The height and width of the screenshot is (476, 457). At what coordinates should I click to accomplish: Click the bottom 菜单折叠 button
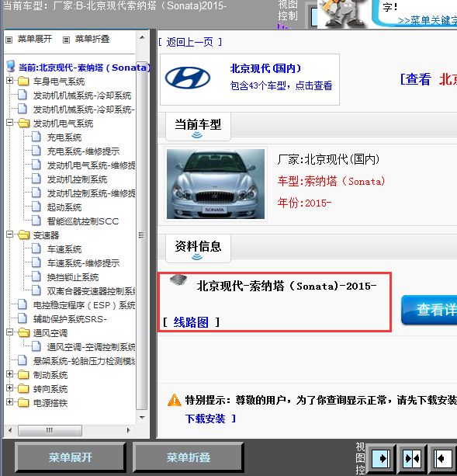[x=189, y=457]
